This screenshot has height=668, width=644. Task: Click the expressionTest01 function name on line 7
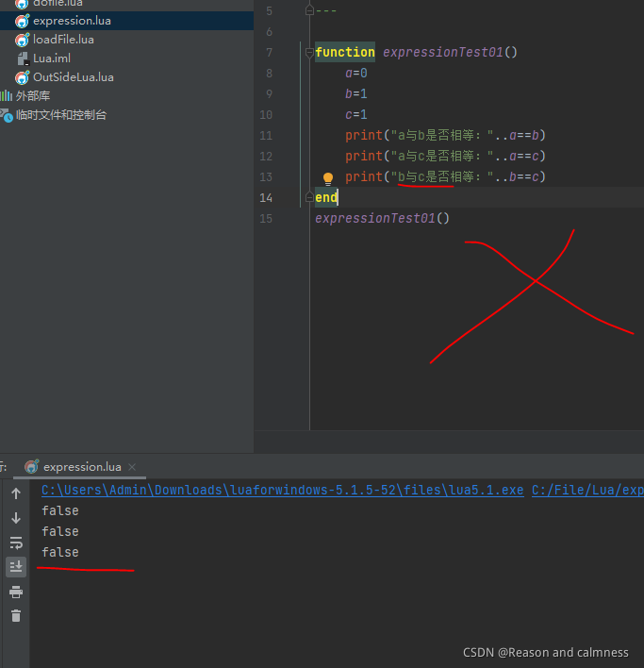point(443,52)
